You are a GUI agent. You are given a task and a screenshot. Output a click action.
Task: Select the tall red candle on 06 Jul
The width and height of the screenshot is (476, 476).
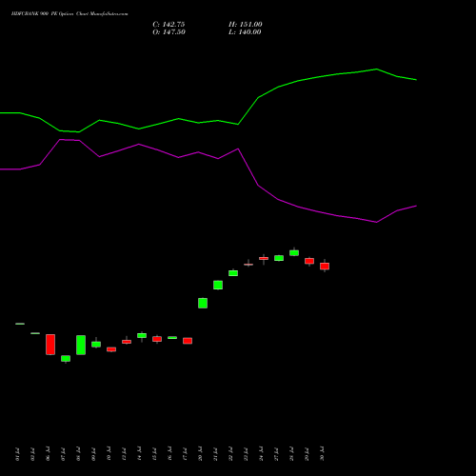[50, 345]
